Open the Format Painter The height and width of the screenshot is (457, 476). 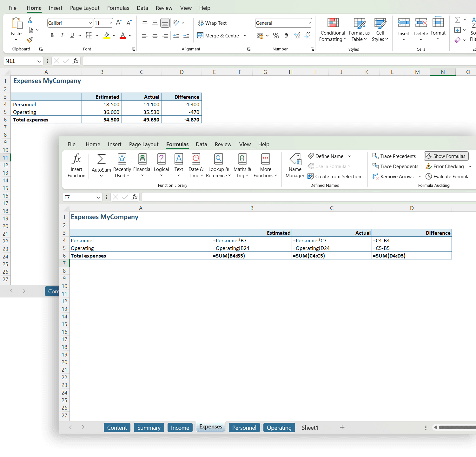point(30,40)
